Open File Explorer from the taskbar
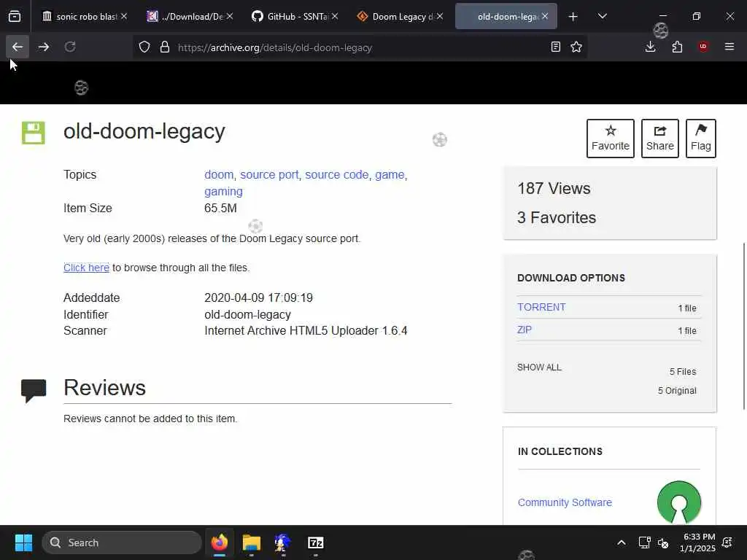The width and height of the screenshot is (747, 560). point(252,542)
